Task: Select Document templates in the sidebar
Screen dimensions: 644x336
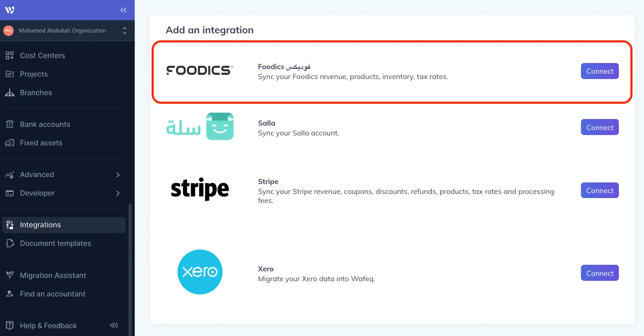Action: [x=55, y=243]
